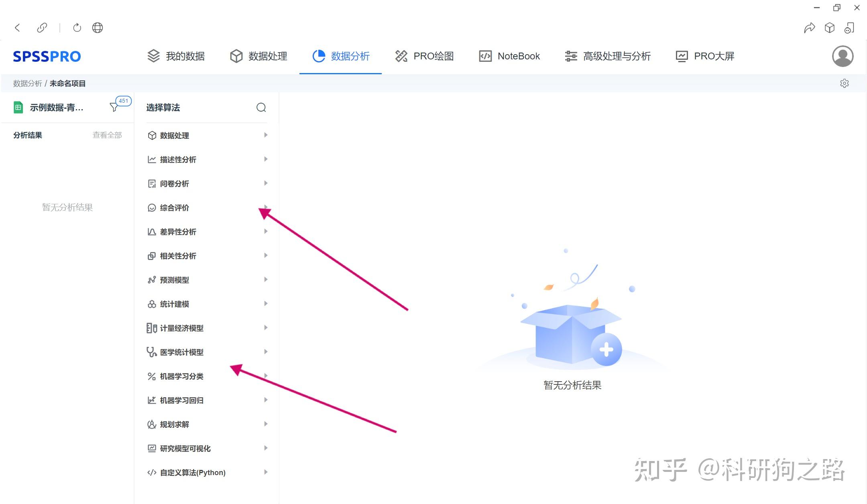Click the user avatar at top right
867x504 pixels.
click(x=842, y=56)
